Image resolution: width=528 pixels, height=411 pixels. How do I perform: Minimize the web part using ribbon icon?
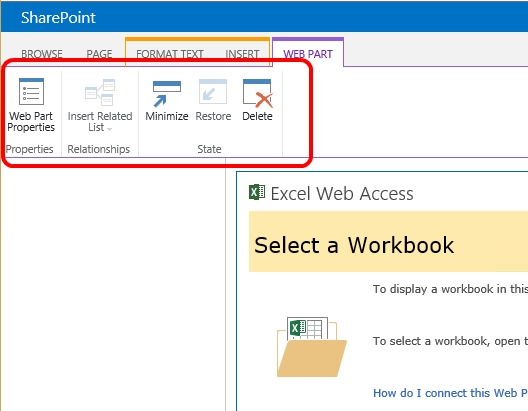[x=167, y=94]
